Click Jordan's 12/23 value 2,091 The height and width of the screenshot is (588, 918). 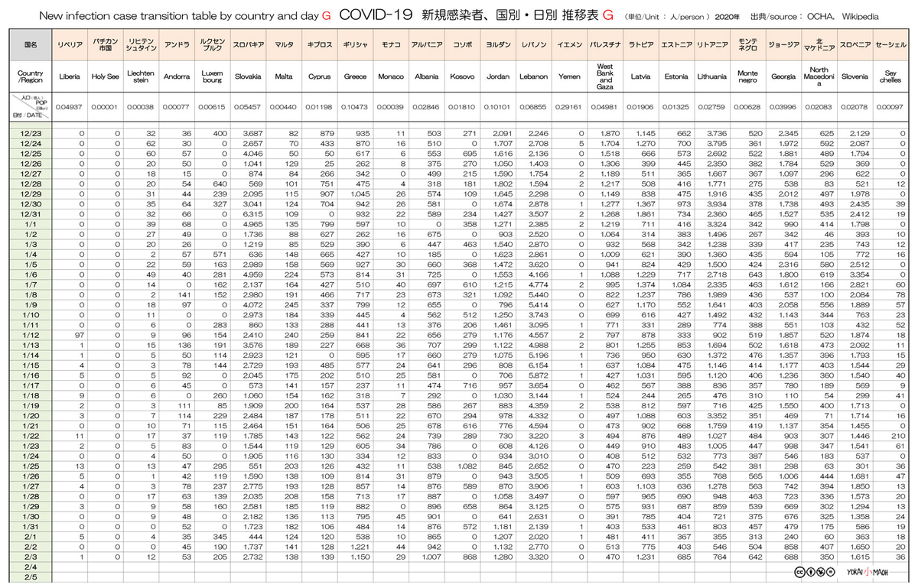[x=503, y=133]
